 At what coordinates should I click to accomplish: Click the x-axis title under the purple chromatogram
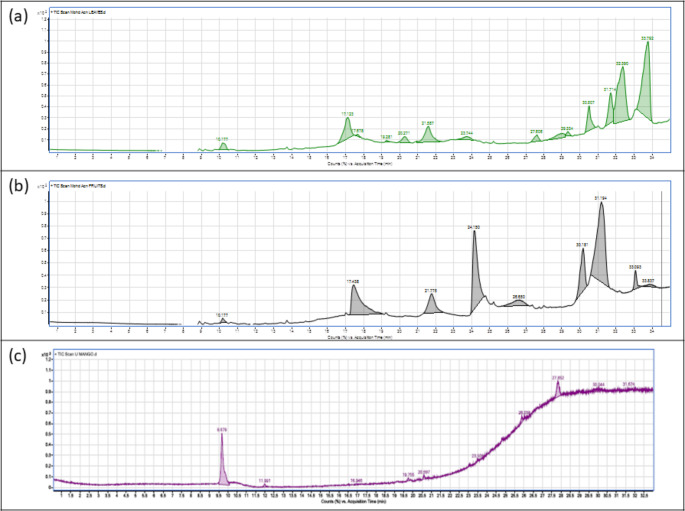tap(353, 502)
